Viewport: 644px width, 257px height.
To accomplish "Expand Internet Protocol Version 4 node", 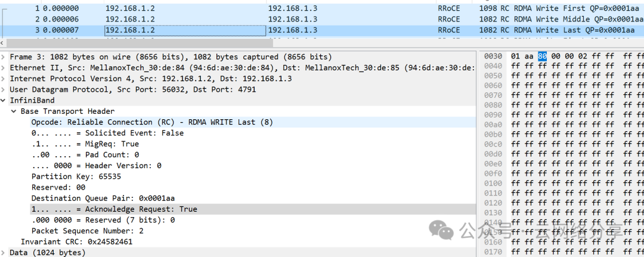I will coord(4,79).
